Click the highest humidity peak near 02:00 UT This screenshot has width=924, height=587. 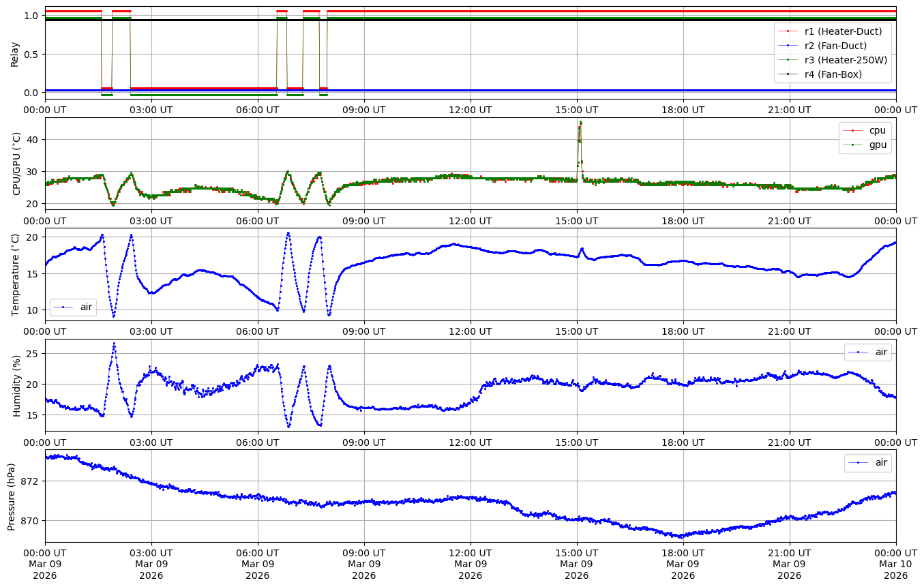[x=114, y=344]
